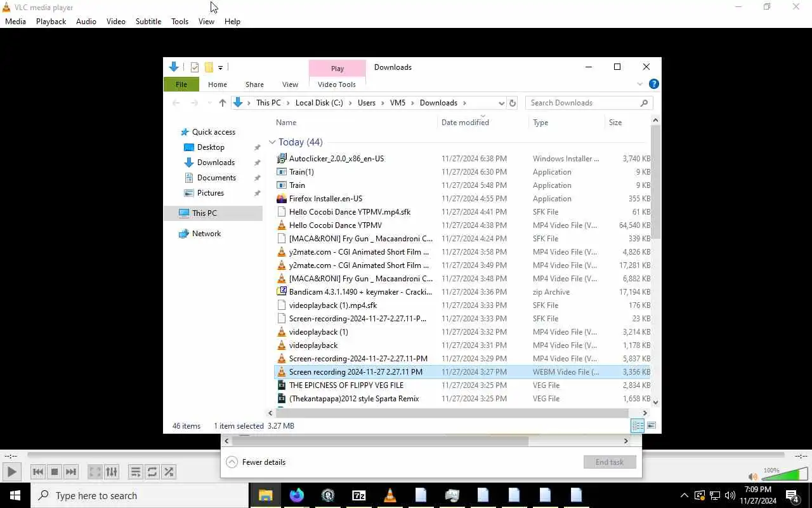
Task: Open the Playback menu in VLC
Action: tap(51, 21)
